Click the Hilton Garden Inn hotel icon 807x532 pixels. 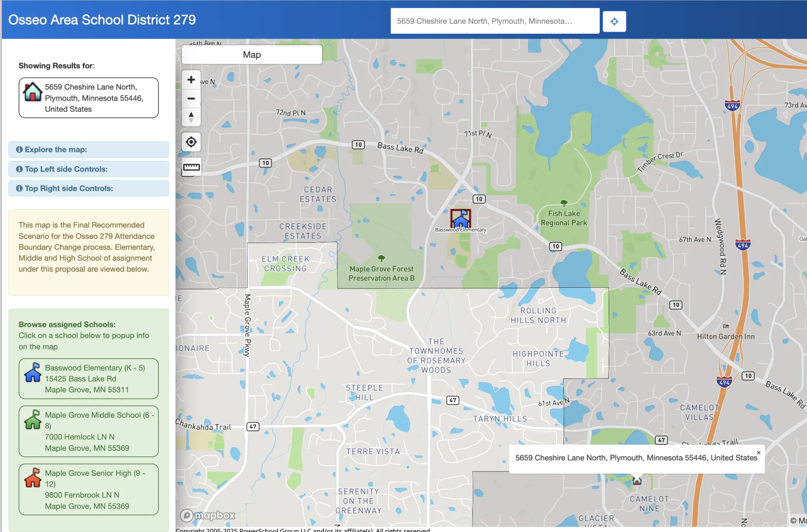(x=726, y=326)
